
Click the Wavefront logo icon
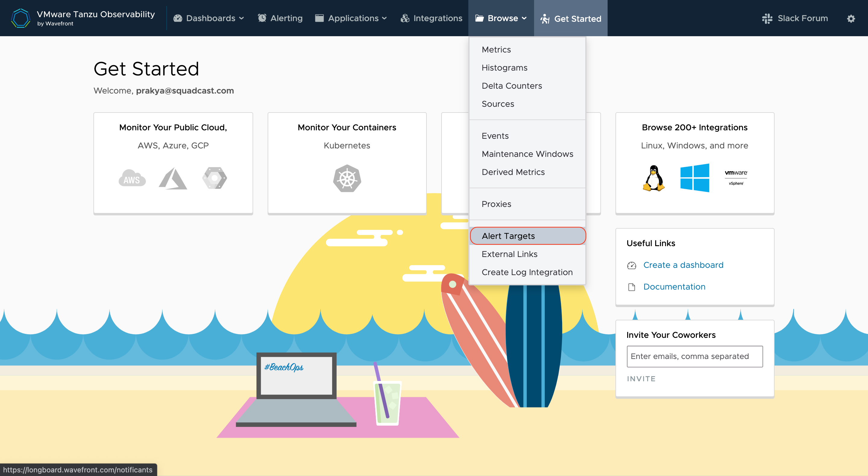tap(20, 18)
